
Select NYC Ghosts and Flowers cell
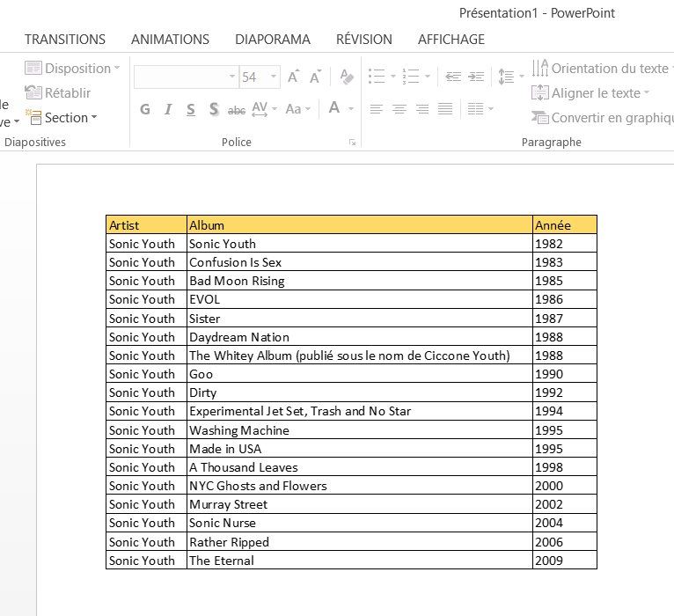pyautogui.click(x=360, y=486)
